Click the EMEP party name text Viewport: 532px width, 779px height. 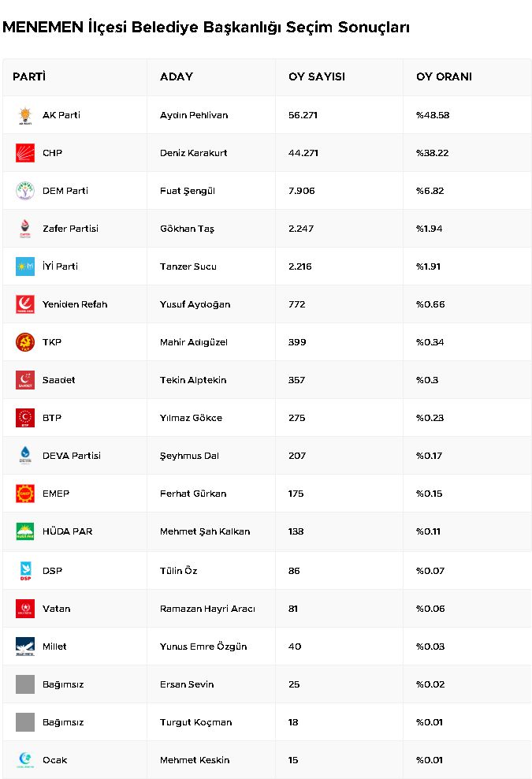[56, 494]
